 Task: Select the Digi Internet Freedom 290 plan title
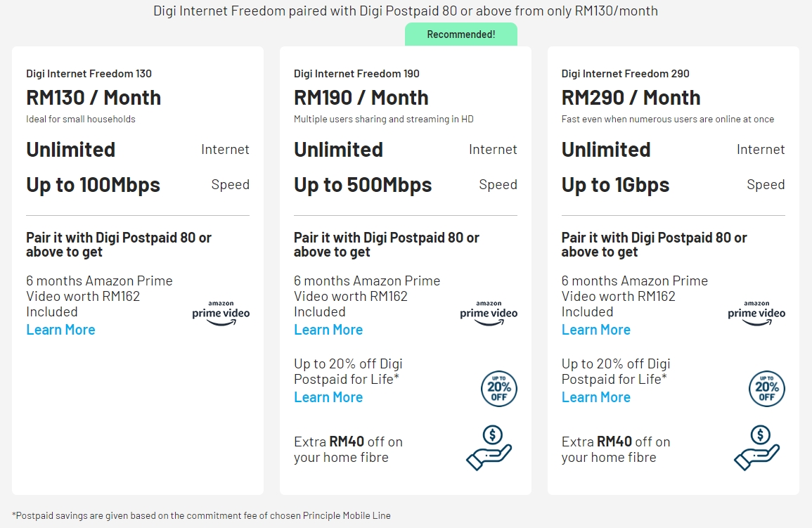626,74
